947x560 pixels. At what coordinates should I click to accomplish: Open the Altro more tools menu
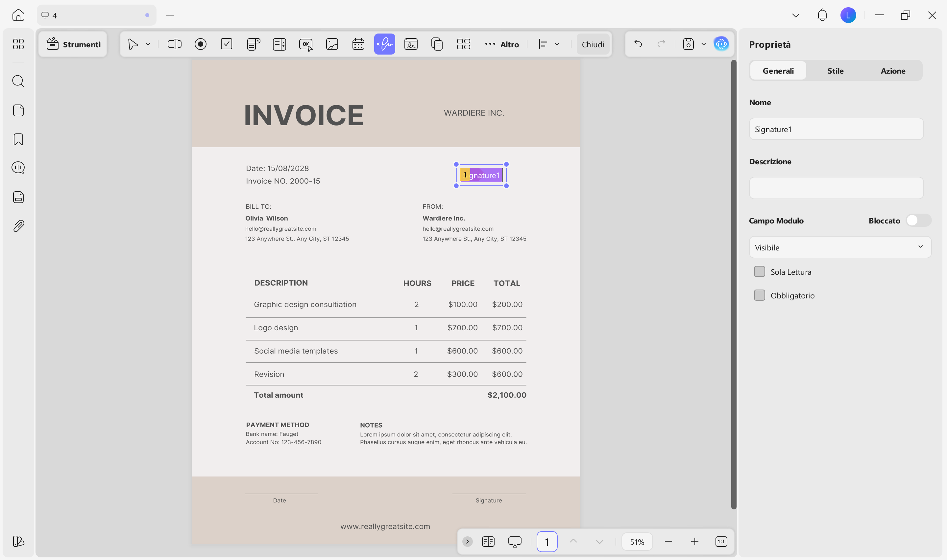point(502,44)
